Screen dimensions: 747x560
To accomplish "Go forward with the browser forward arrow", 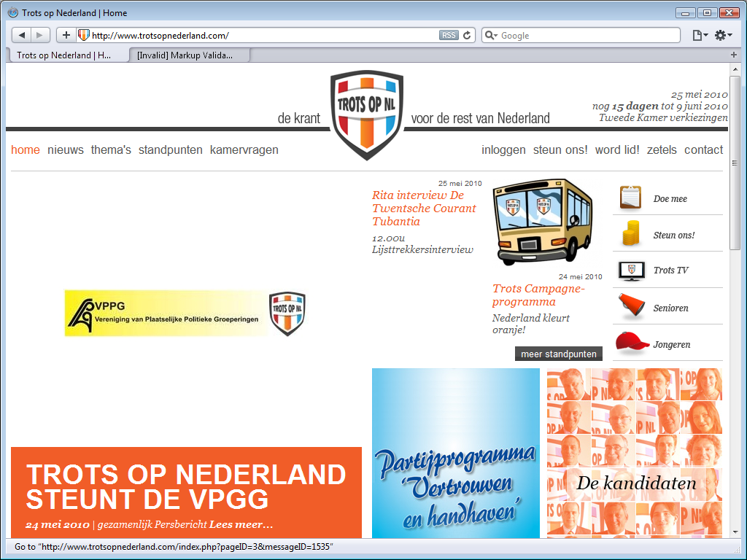I will (40, 35).
